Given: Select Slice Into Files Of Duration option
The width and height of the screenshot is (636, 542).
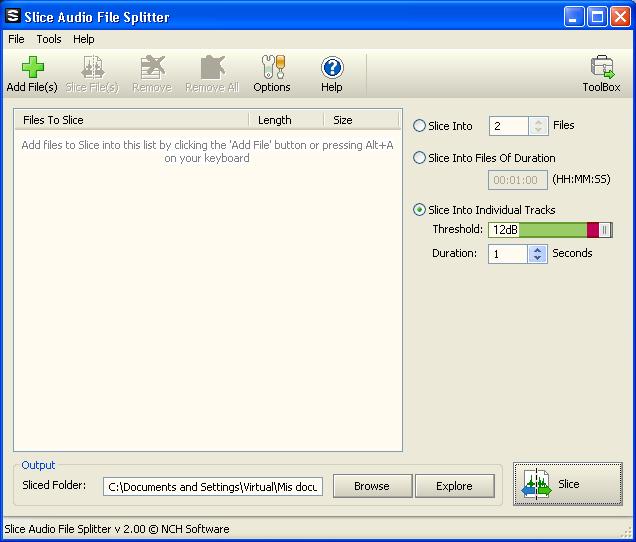Looking at the screenshot, I should click(x=419, y=157).
